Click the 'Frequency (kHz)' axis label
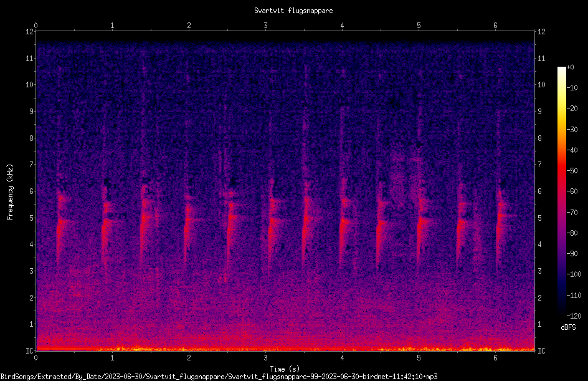Screen dimensions: 588x381 coord(10,192)
